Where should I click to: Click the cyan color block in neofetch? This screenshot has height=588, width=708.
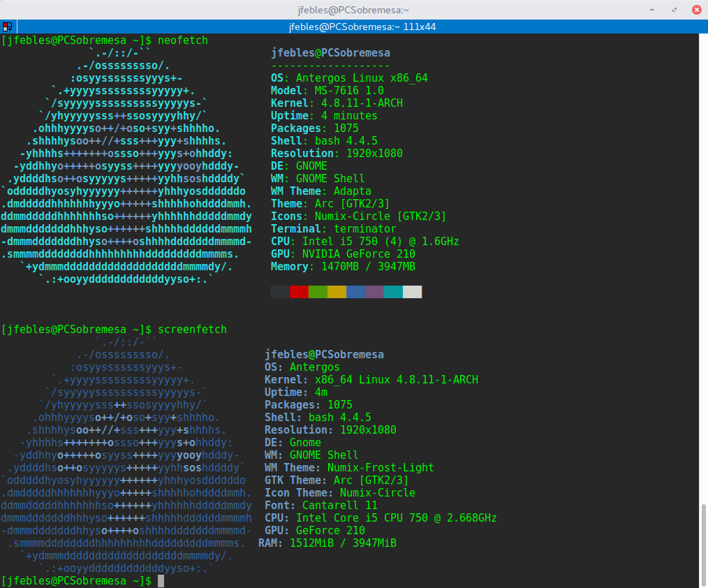[393, 292]
